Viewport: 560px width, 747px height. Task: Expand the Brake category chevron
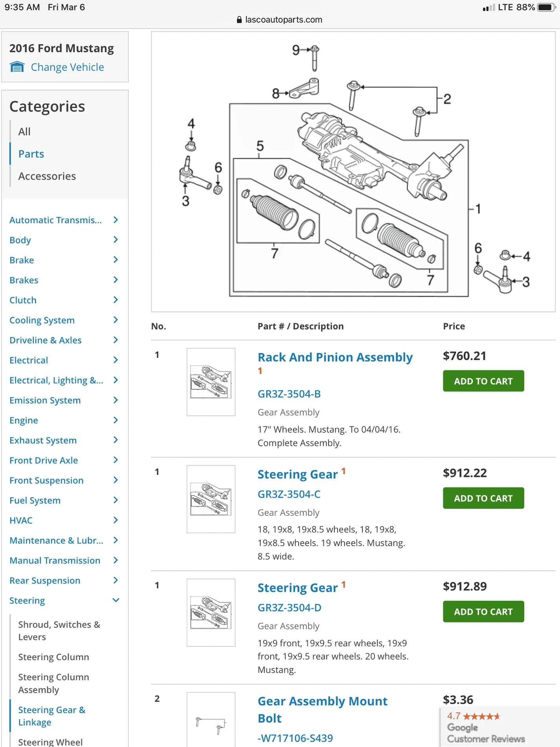[x=116, y=260]
